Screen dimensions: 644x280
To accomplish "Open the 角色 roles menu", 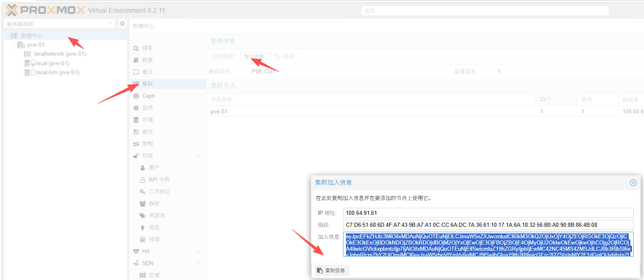I will [154, 228].
